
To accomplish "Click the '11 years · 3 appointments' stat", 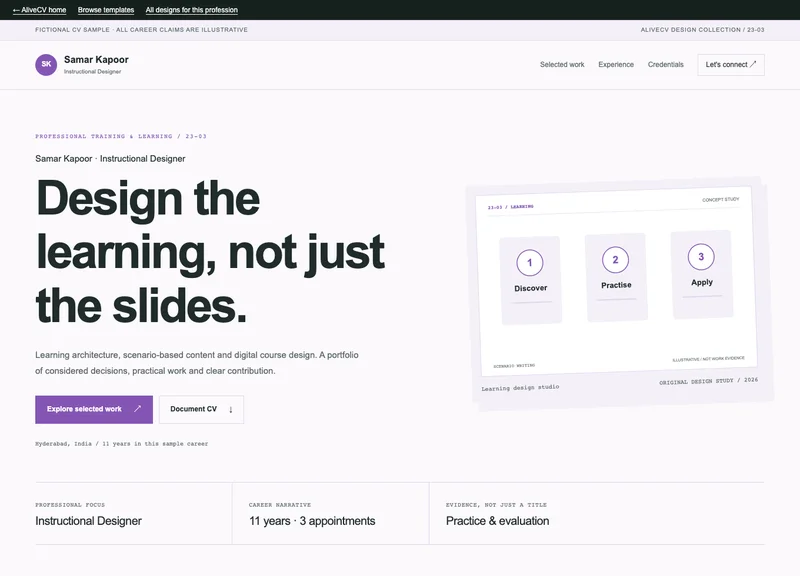I will pyautogui.click(x=312, y=521).
